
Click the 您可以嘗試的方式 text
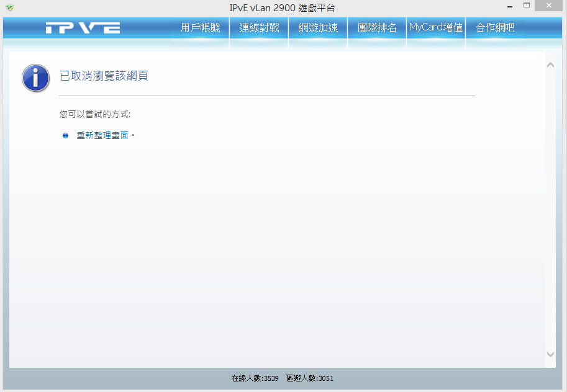tap(95, 115)
